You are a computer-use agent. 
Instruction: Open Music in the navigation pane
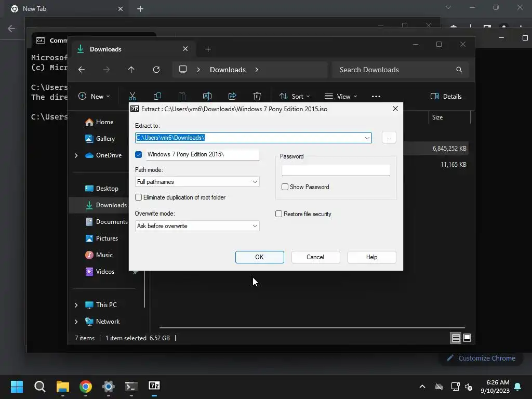(99, 255)
